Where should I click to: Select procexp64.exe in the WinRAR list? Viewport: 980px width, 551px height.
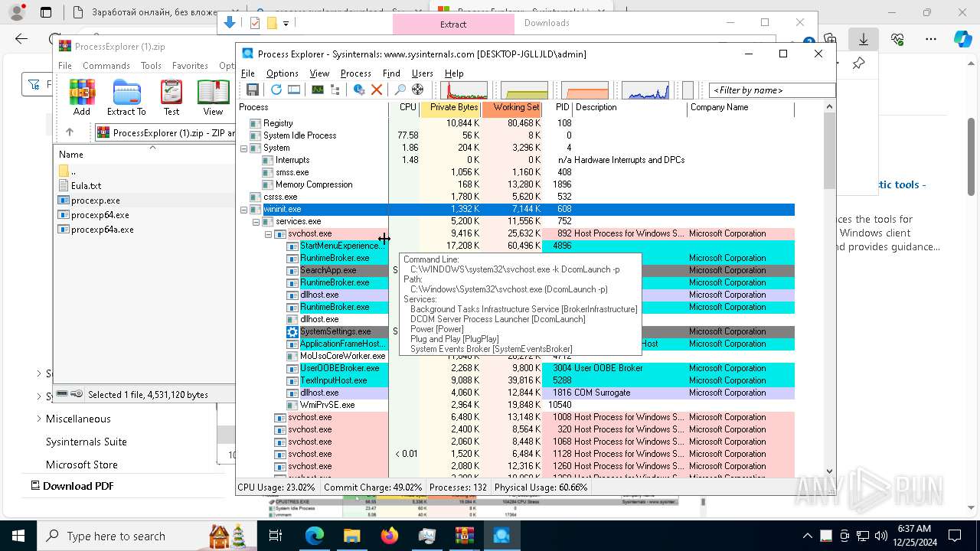pos(100,215)
